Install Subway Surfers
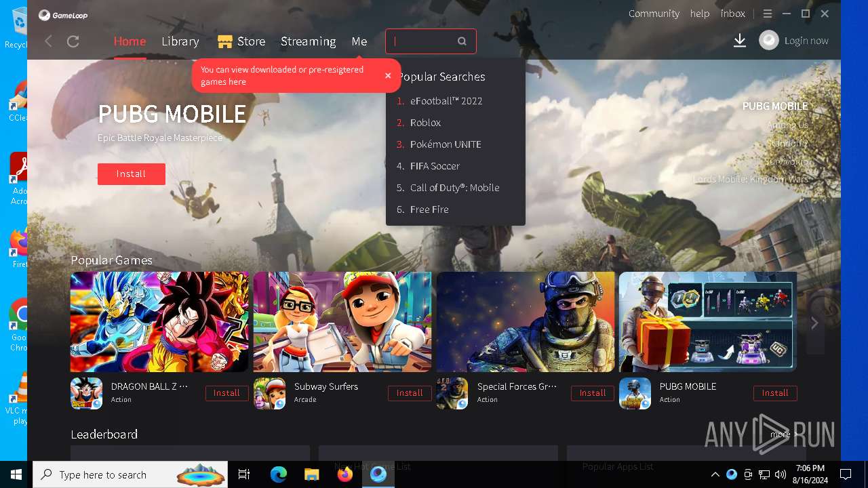The width and height of the screenshot is (868, 488). click(x=410, y=393)
